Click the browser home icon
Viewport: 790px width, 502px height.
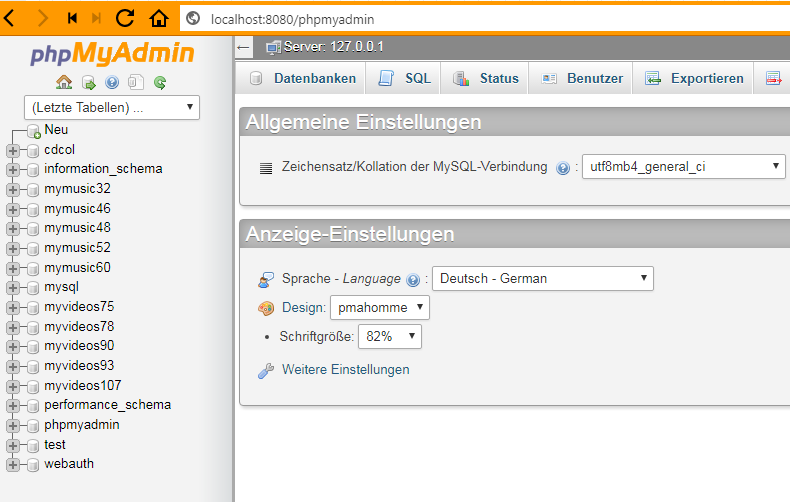coord(159,18)
